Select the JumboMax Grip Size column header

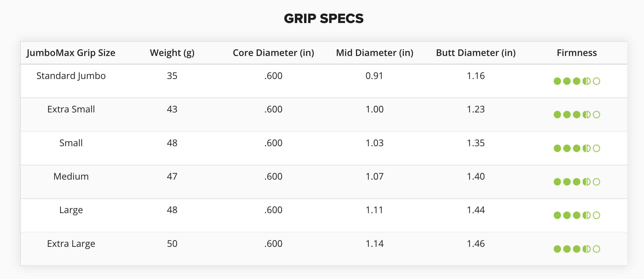[x=71, y=53]
